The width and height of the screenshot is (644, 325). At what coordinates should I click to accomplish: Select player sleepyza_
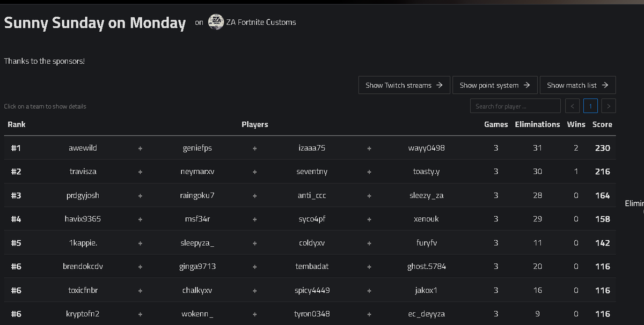197,243
